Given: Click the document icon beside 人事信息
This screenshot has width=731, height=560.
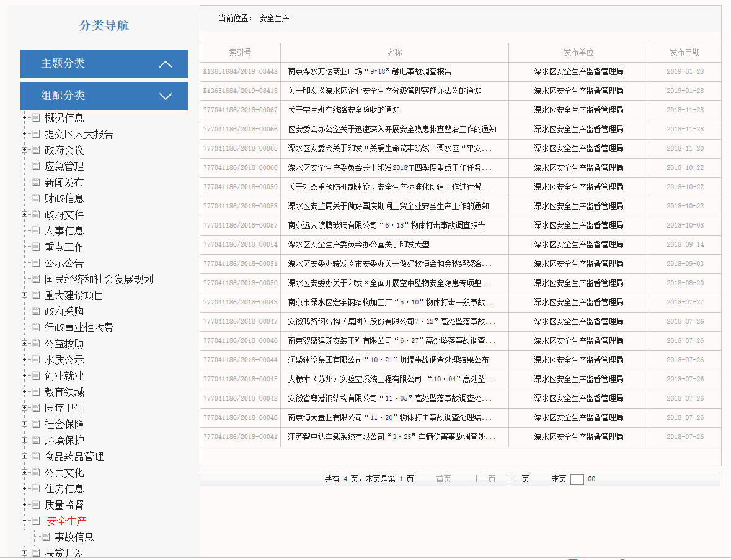Looking at the screenshot, I should point(36,231).
